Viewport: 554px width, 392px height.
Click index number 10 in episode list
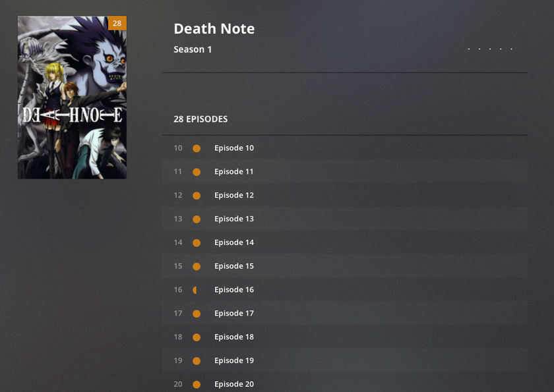177,148
